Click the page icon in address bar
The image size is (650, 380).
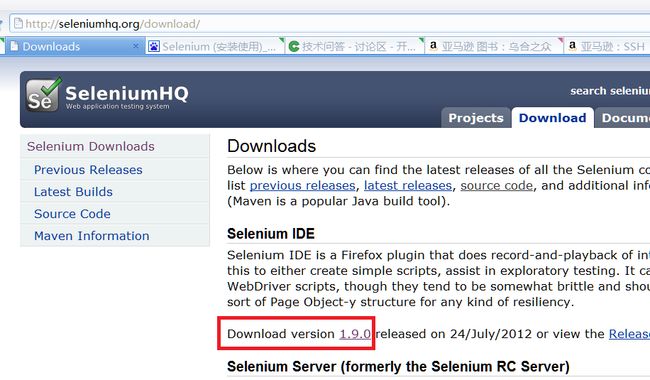[18, 23]
